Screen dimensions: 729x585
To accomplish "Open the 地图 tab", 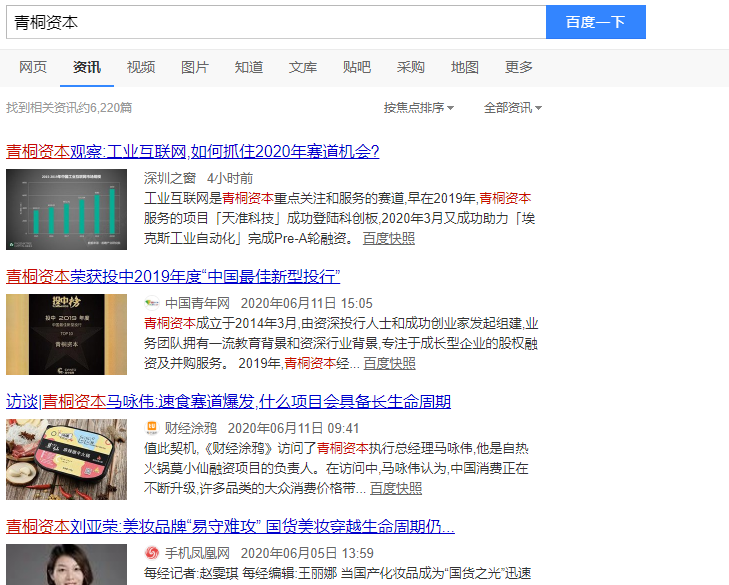I will 464,67.
